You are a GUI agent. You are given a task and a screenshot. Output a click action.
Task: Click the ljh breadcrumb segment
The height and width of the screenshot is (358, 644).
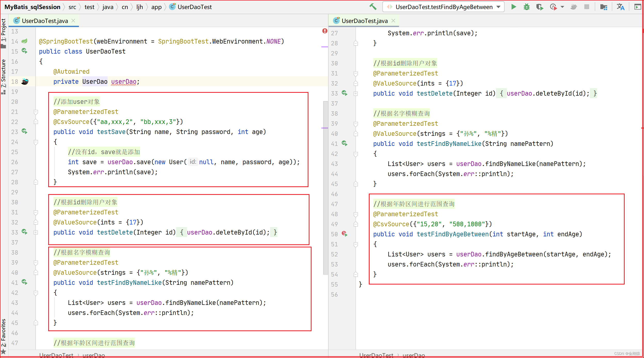click(140, 7)
